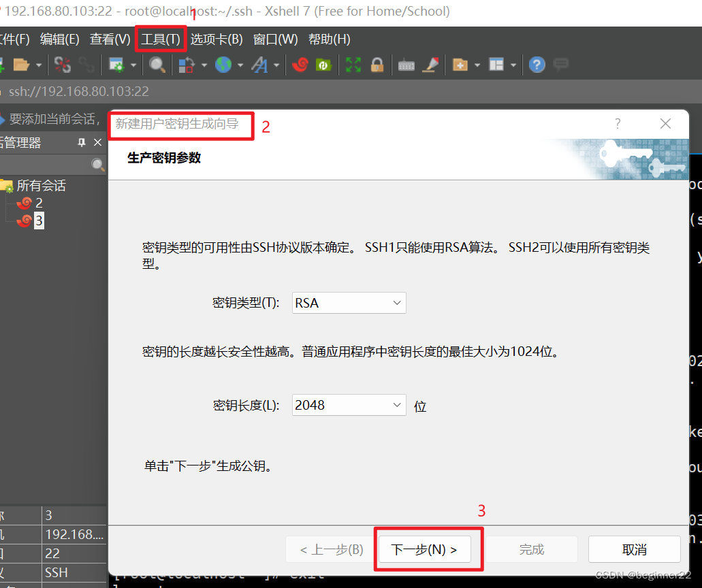Viewport: 702px width, 588px height.
Task: Expand the layout dropdown arrow
Action: (x=513, y=65)
